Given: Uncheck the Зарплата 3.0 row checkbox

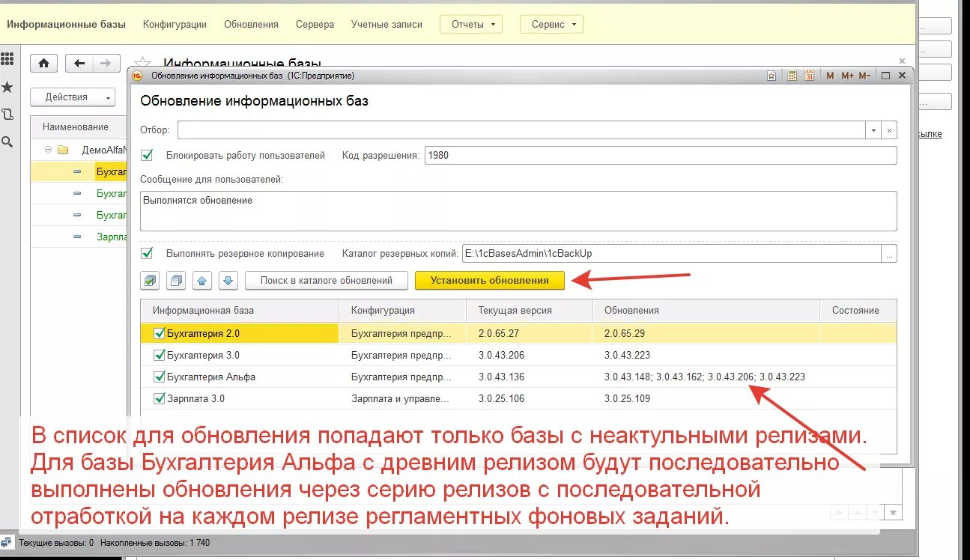Looking at the screenshot, I should tap(159, 398).
